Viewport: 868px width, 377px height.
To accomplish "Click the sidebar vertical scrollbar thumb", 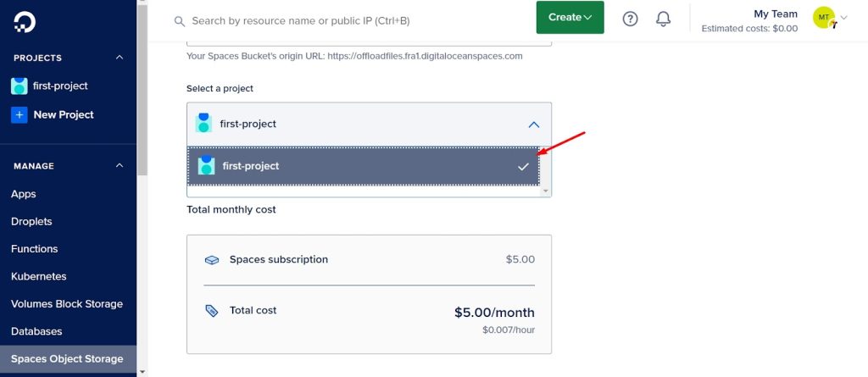I will 142,91.
